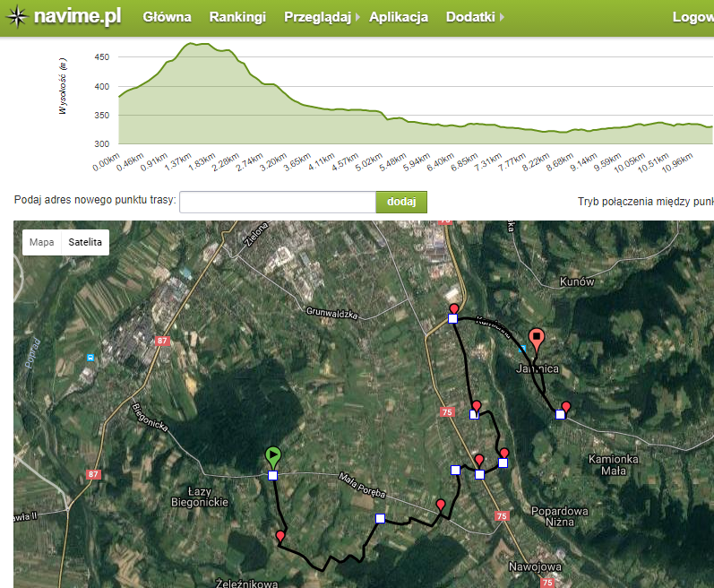The height and width of the screenshot is (588, 714).
Task: Switch map view to Mapa
Action: point(41,242)
